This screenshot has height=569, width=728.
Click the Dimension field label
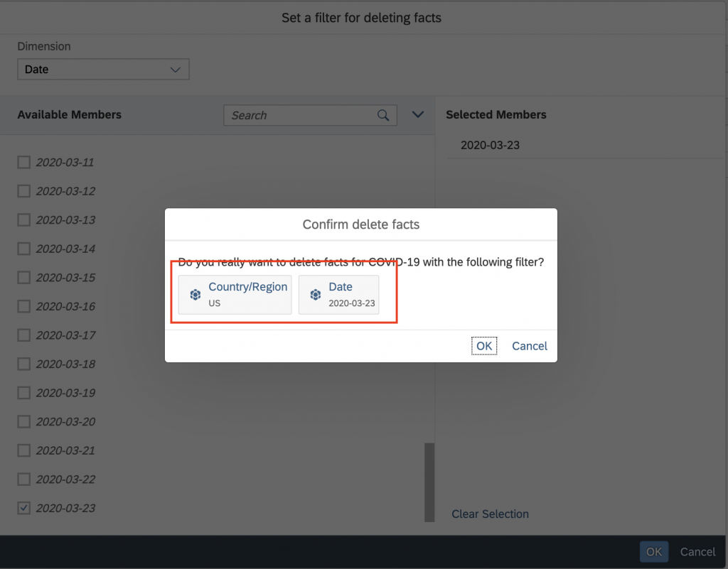pyautogui.click(x=44, y=46)
